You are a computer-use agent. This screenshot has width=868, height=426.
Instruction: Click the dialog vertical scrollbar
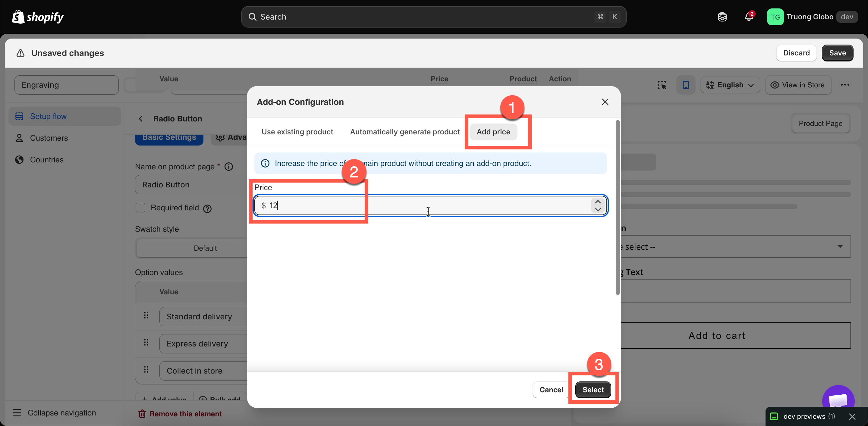[x=617, y=207]
